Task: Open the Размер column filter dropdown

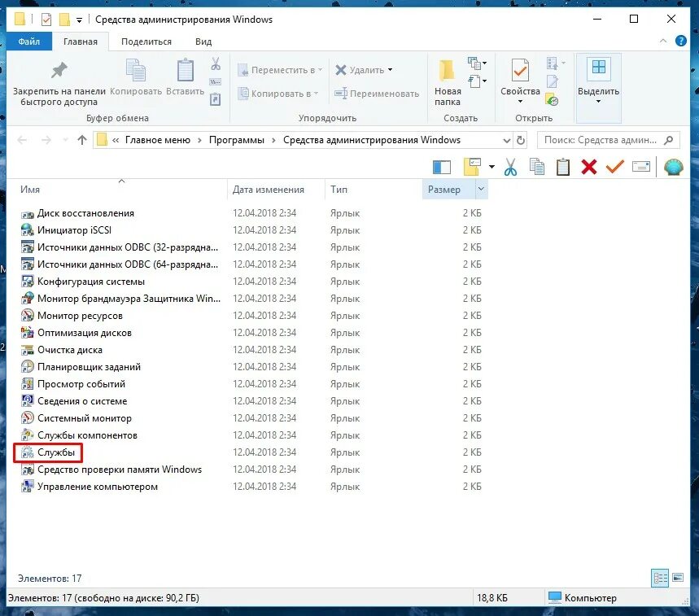Action: pyautogui.click(x=482, y=190)
